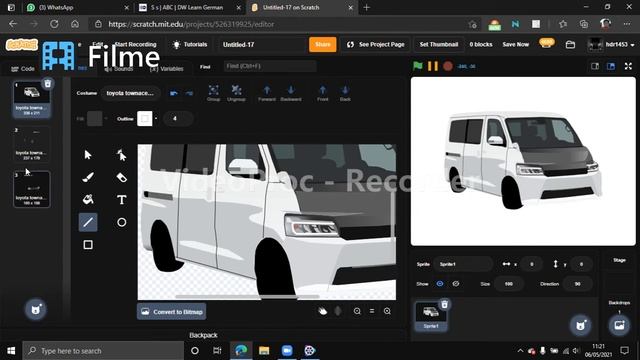Show the sprite with eye icon
The width and height of the screenshot is (640, 360).
pyautogui.click(x=440, y=284)
